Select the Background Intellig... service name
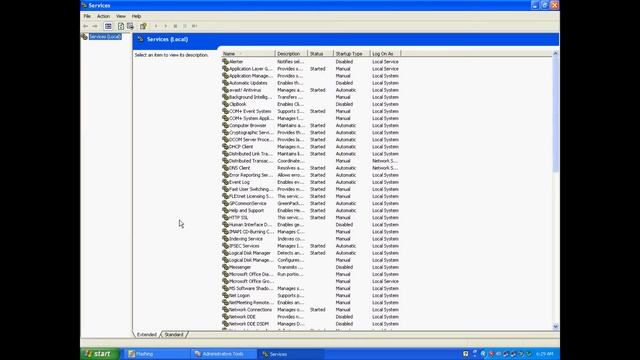Screen dimensions: 640x360 [x=250, y=97]
